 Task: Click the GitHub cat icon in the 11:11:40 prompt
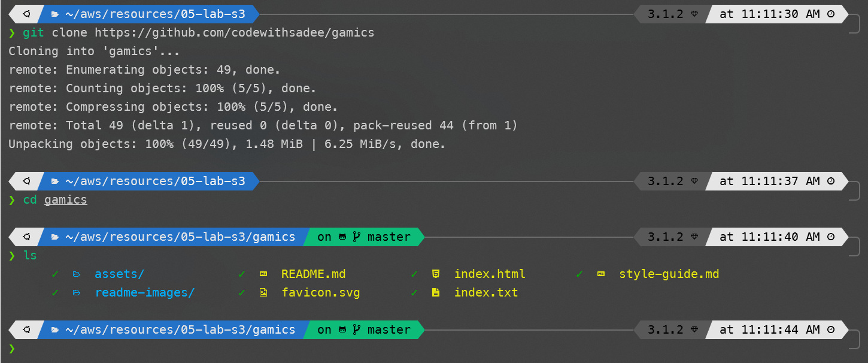tap(343, 237)
